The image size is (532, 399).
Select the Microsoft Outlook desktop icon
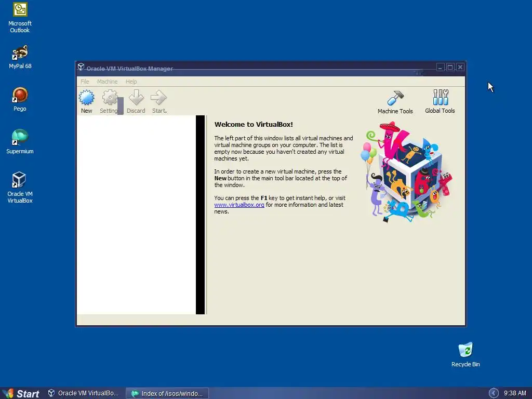pos(20,18)
